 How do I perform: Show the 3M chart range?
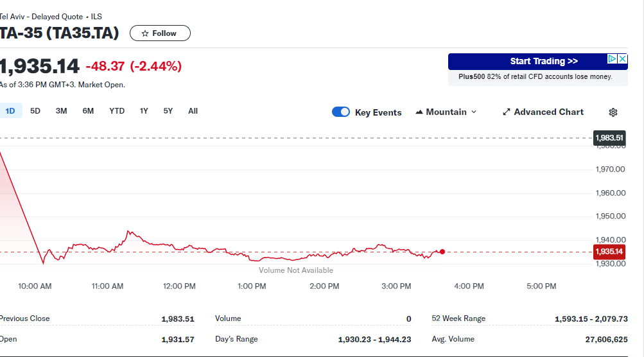[x=62, y=111]
